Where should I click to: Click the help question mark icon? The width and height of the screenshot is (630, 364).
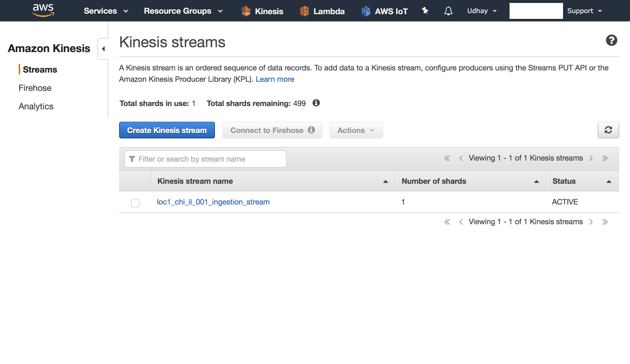pyautogui.click(x=611, y=40)
